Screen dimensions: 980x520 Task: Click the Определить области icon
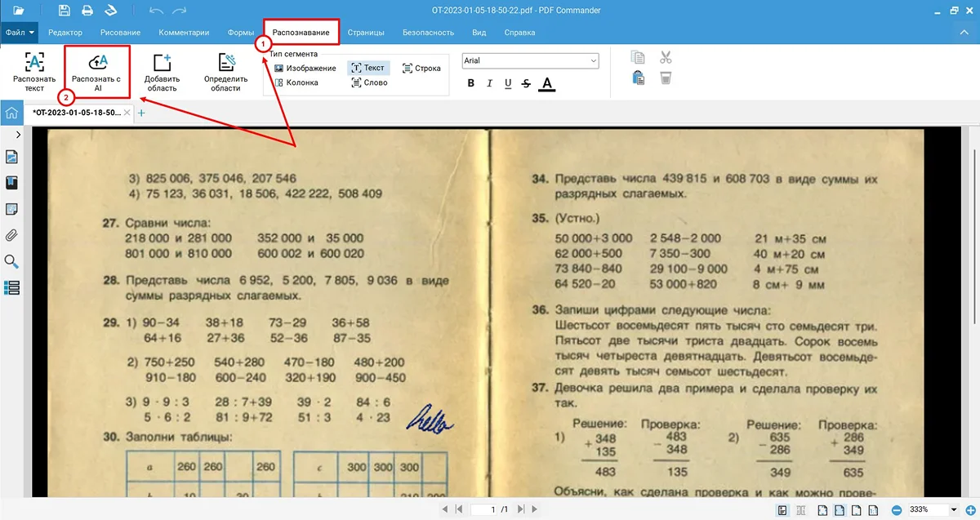click(225, 72)
